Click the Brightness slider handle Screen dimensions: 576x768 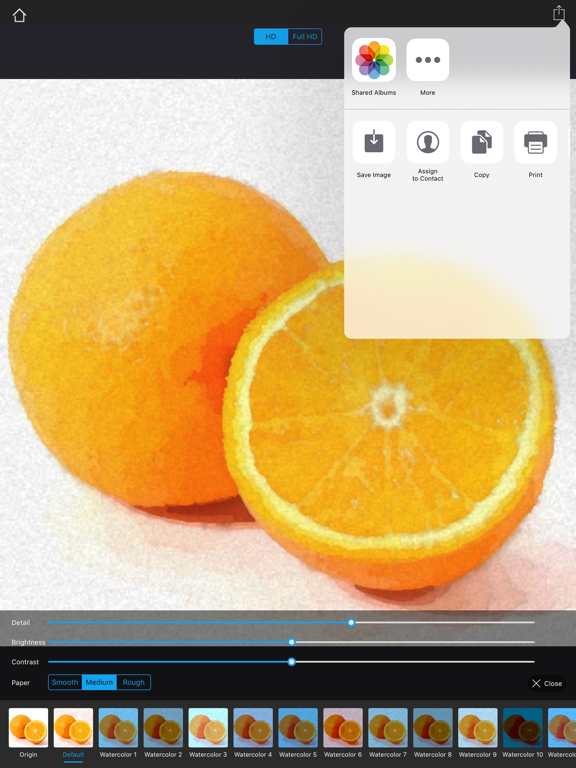(291, 642)
